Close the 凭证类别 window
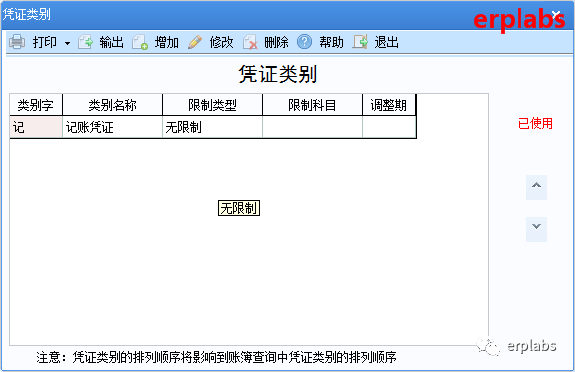Screen dimensions: 575x372 pos(556,15)
